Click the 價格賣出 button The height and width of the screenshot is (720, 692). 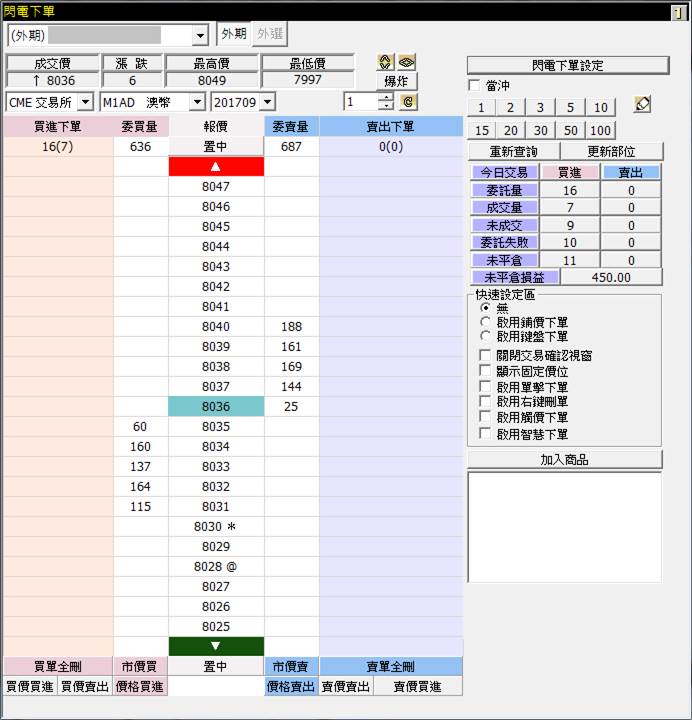(291, 686)
